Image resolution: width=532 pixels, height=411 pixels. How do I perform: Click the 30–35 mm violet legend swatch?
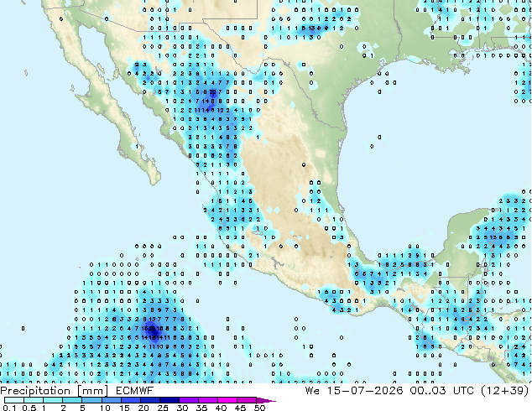189,400
